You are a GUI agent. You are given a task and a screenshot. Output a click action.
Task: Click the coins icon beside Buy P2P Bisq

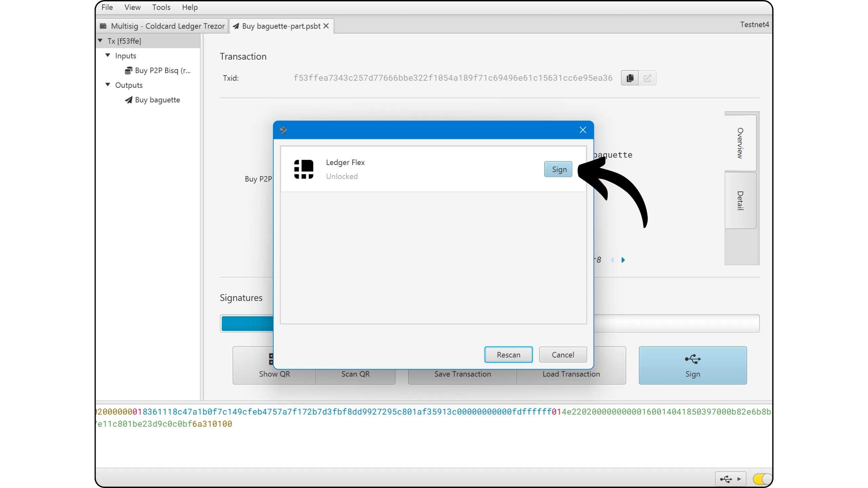pos(128,70)
